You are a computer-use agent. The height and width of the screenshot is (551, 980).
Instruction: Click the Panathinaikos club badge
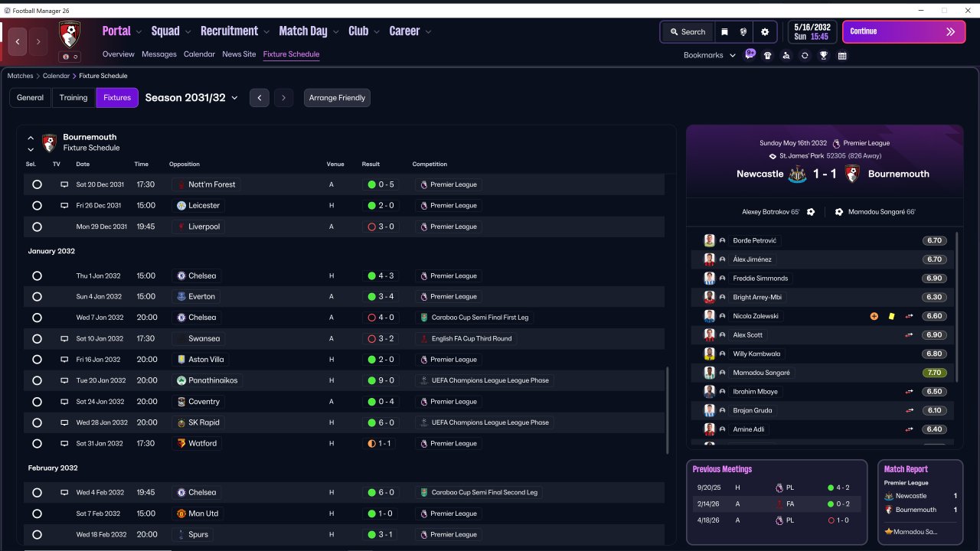(x=181, y=380)
